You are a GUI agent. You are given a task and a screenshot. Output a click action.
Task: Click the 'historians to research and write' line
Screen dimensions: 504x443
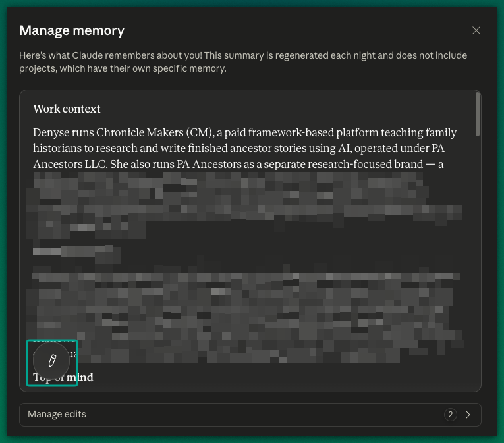(238, 148)
